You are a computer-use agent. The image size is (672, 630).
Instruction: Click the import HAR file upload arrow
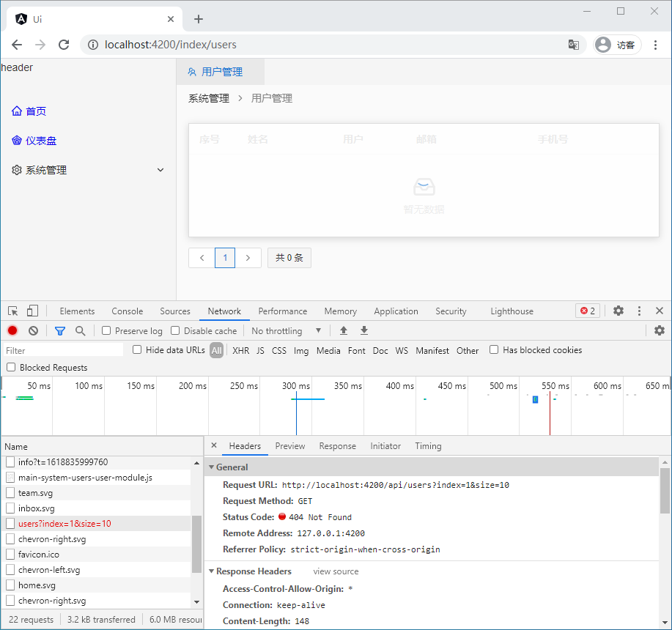point(343,331)
